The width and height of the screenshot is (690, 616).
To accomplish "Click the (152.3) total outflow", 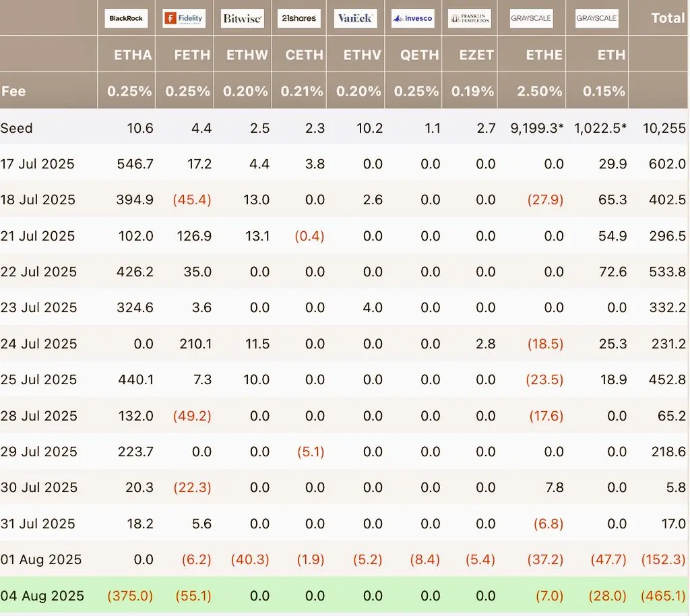I will 663,559.
